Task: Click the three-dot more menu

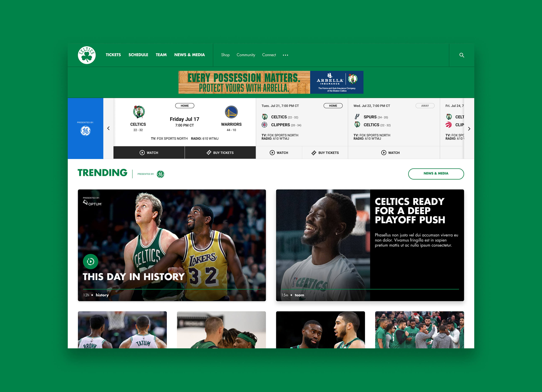Action: coord(285,55)
